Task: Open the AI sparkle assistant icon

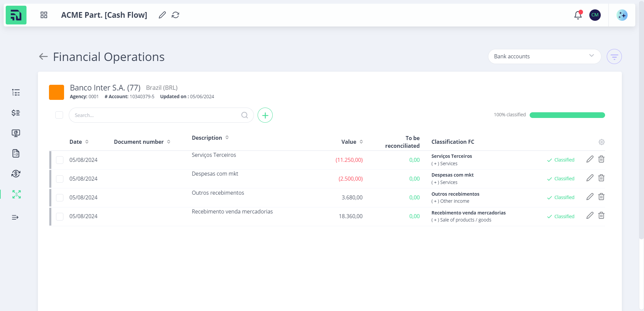Action: click(622, 15)
